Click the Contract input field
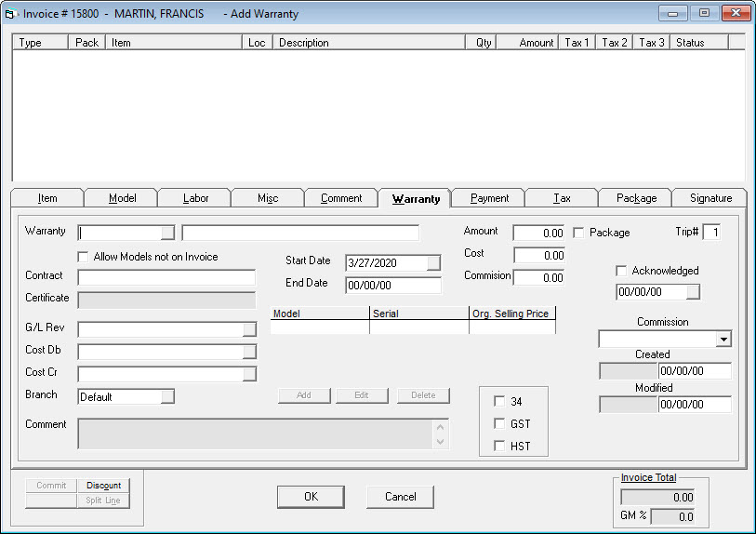Image resolution: width=756 pixels, height=534 pixels. [x=166, y=277]
